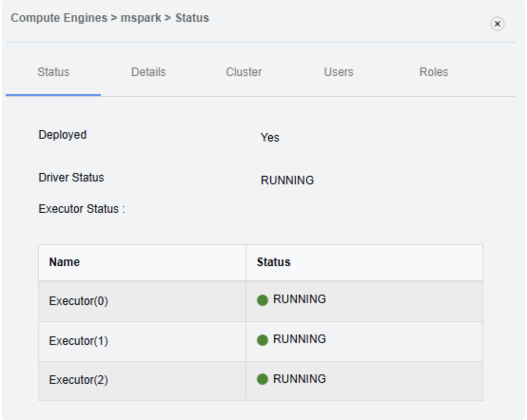Go to the Users tab
The image size is (527, 420).
[x=339, y=72]
